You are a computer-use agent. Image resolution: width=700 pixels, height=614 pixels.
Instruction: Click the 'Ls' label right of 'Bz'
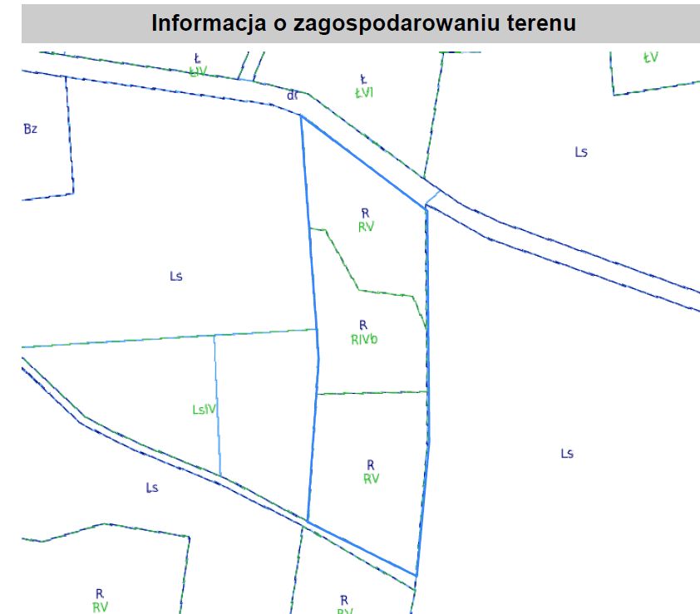(176, 276)
